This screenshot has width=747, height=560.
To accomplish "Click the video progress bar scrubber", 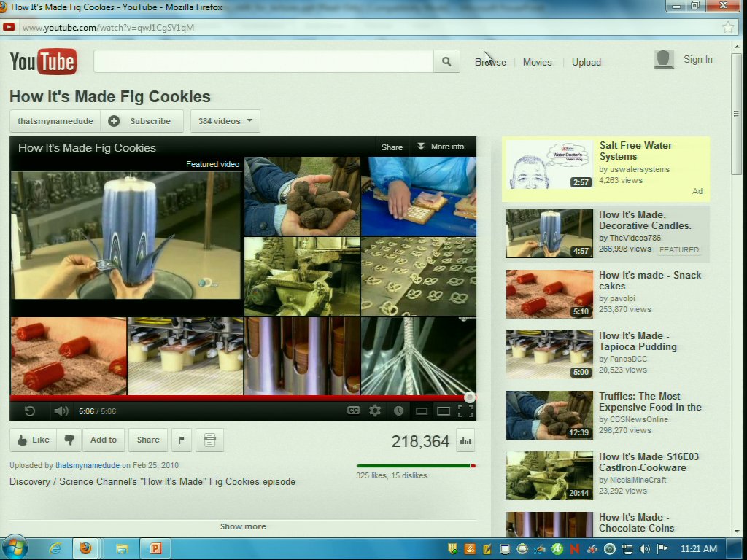I will [470, 397].
